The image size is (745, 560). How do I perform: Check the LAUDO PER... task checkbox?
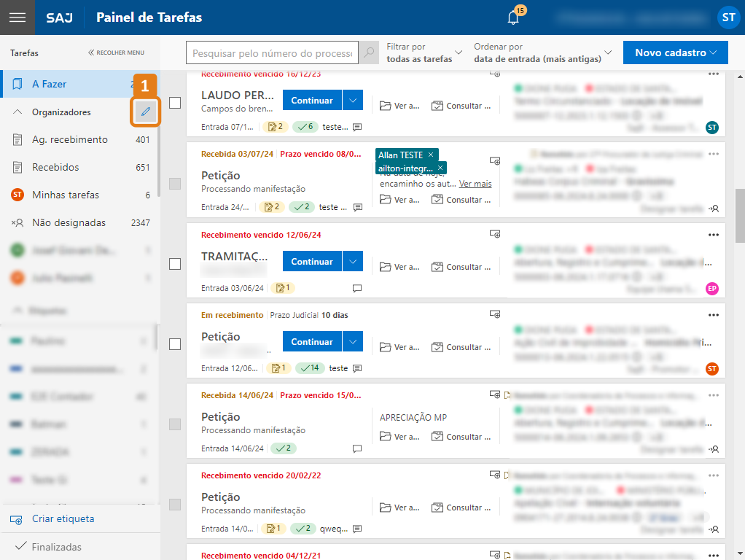(175, 103)
